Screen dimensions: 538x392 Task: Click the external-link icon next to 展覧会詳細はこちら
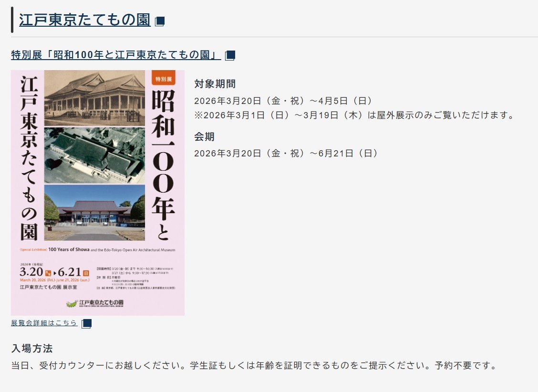pos(85,323)
